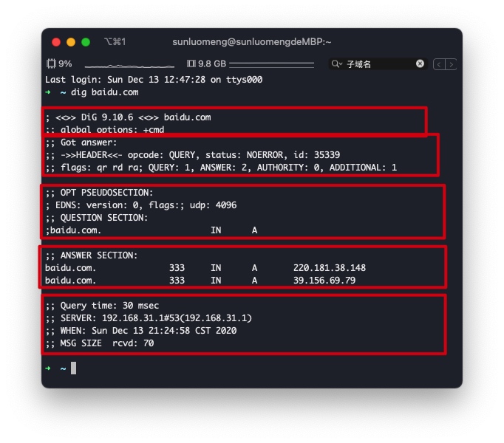Click the dig baidu.com command text
The width and height of the screenshot is (504, 443).
105,92
